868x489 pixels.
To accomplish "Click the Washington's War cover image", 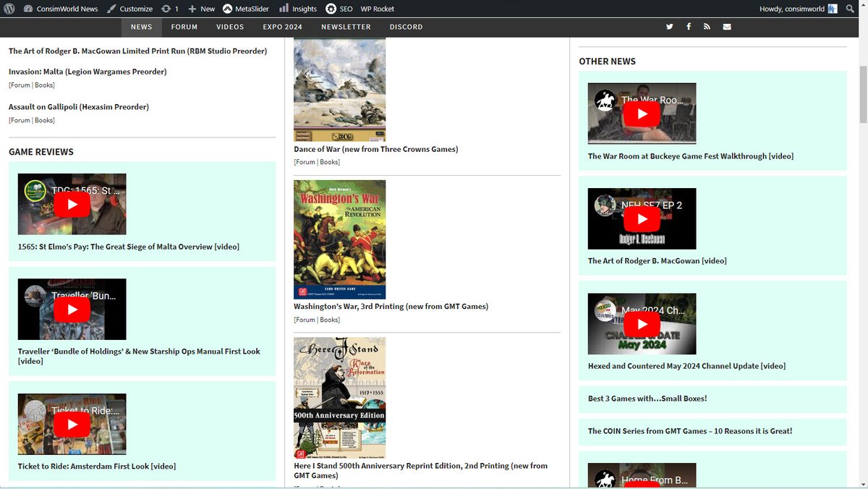I will point(339,239).
